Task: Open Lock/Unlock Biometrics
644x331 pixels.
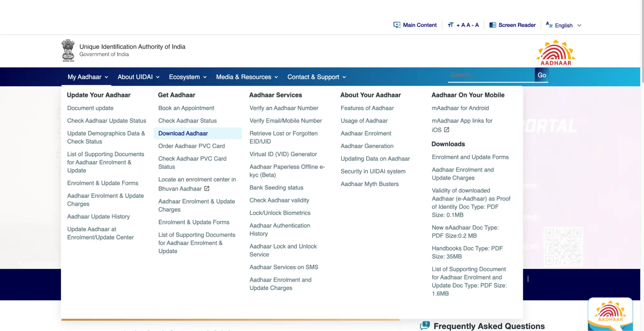Action: (x=280, y=213)
